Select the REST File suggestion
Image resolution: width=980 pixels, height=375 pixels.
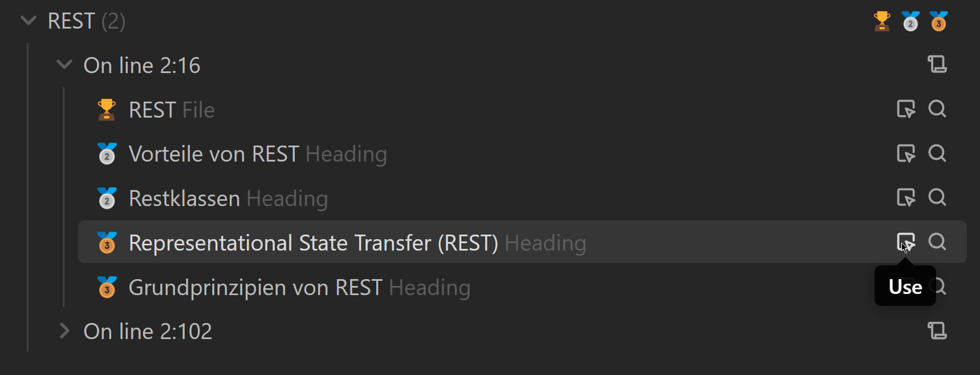coord(171,110)
